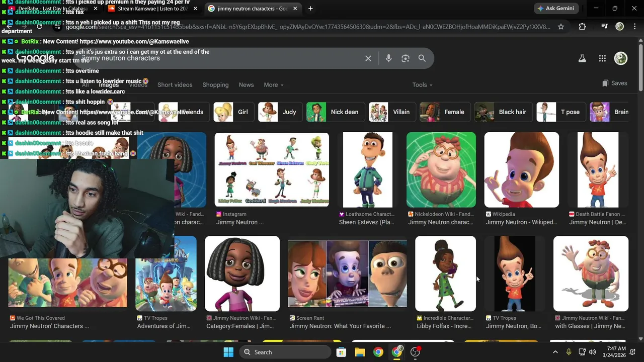
Task: Filter images by the Girl chip
Action: 233,112
